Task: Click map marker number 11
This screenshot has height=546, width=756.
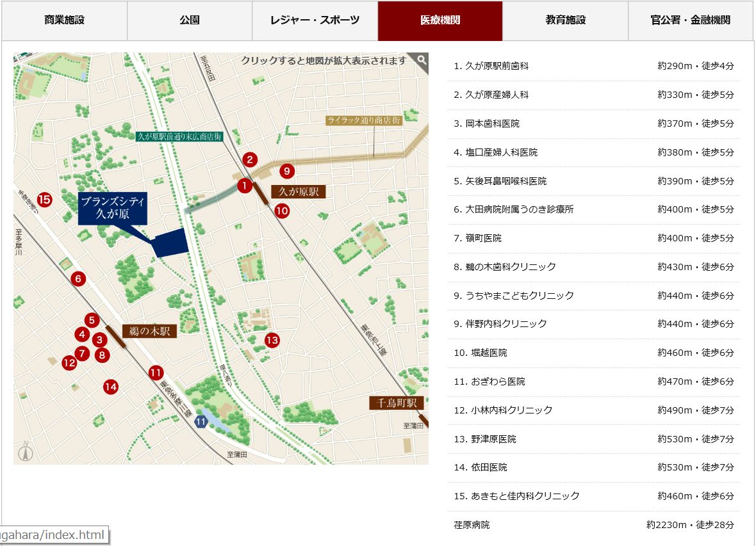Action: (x=156, y=372)
